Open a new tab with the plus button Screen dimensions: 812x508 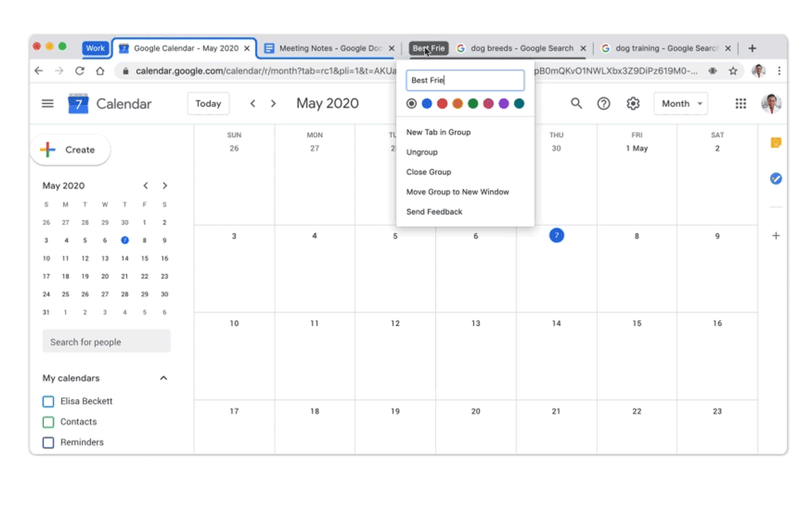click(752, 48)
